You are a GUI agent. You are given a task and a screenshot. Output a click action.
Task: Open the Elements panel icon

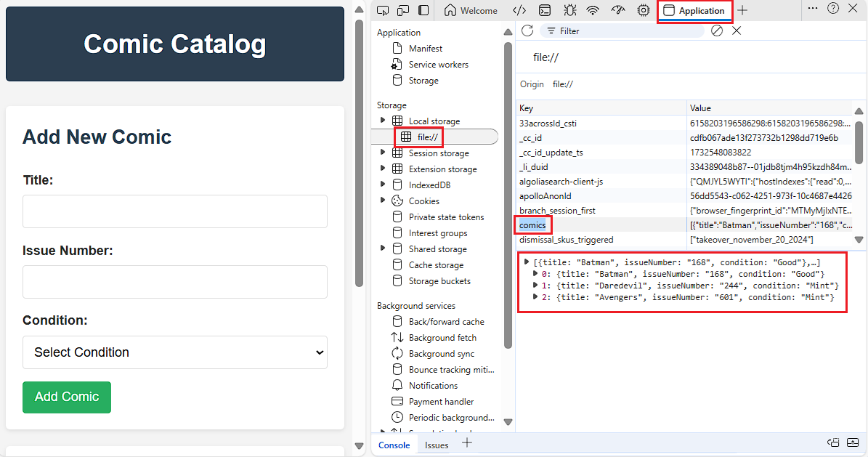coord(519,10)
